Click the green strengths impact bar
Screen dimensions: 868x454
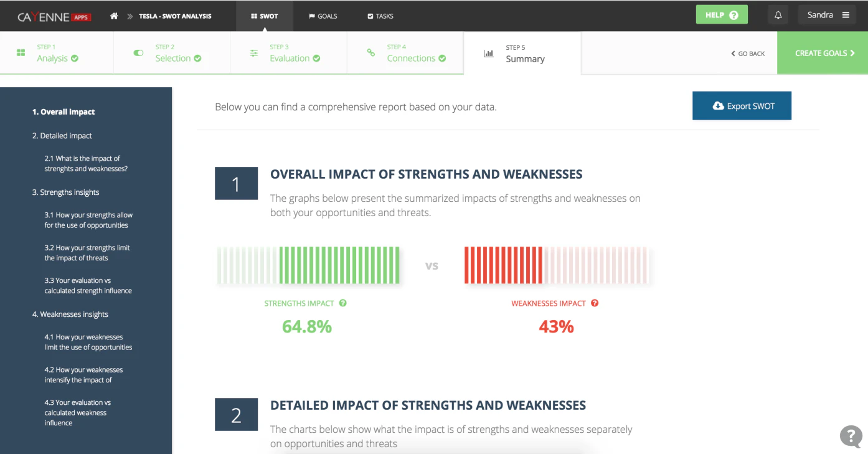pyautogui.click(x=308, y=266)
